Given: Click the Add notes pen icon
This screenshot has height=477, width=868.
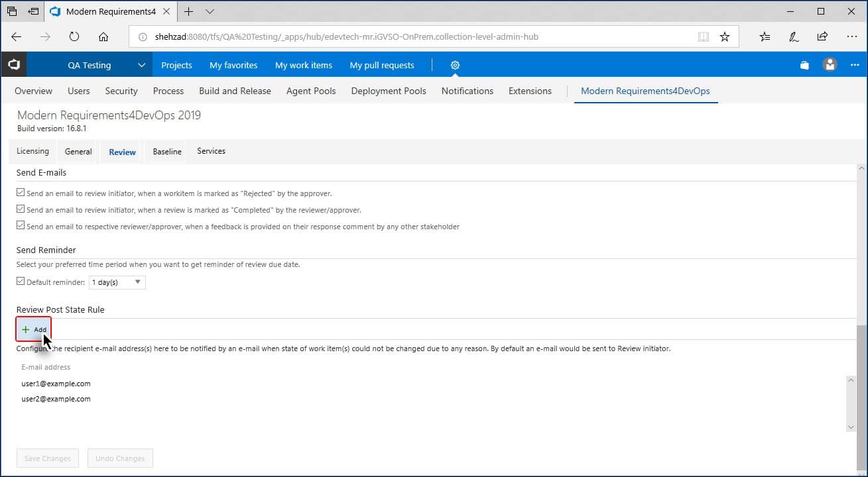Looking at the screenshot, I should click(794, 37).
